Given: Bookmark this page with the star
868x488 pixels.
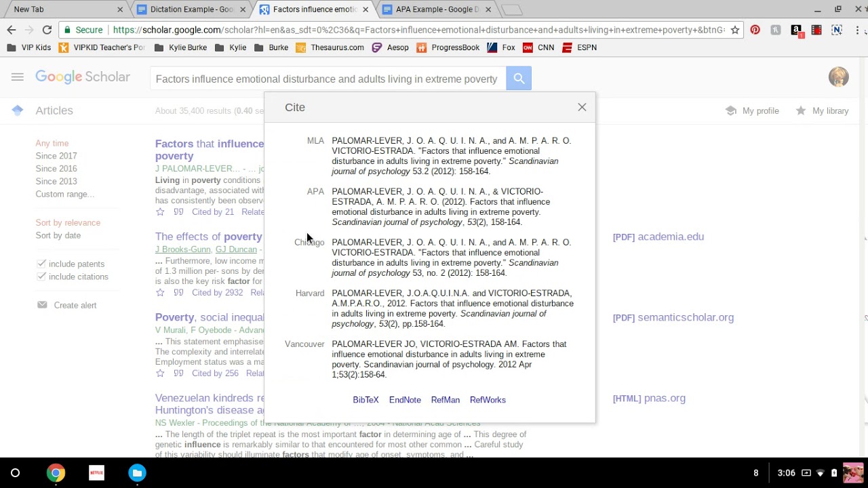Looking at the screenshot, I should pos(734,30).
